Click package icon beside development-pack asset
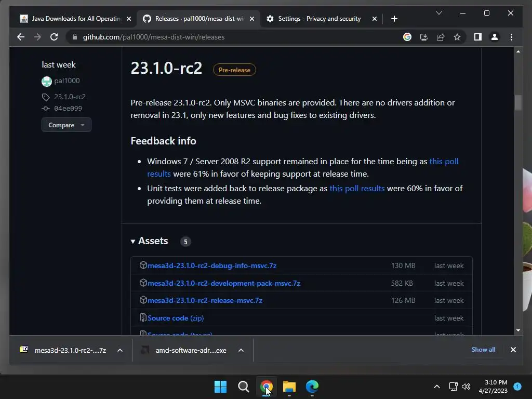532x399 pixels. 143,283
